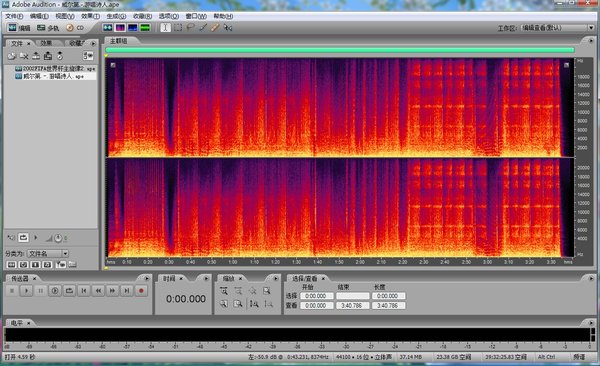Open the Effects (效果) menu
The image size is (600, 366).
click(90, 16)
